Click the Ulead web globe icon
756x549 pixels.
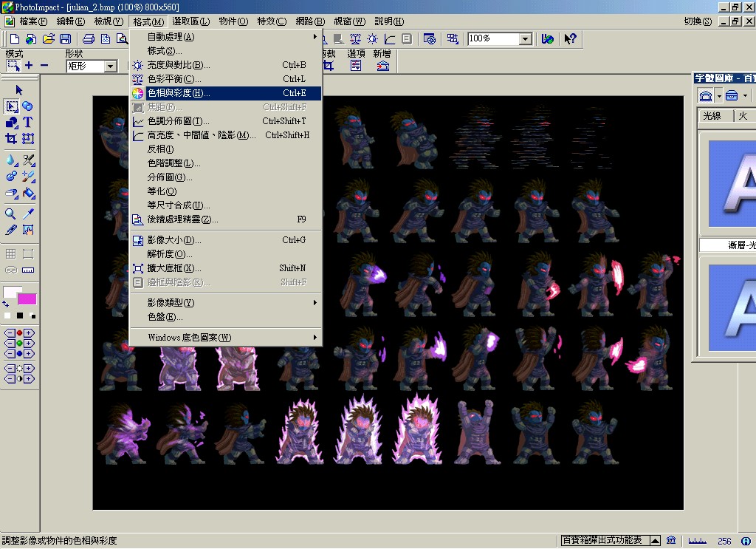click(547, 39)
